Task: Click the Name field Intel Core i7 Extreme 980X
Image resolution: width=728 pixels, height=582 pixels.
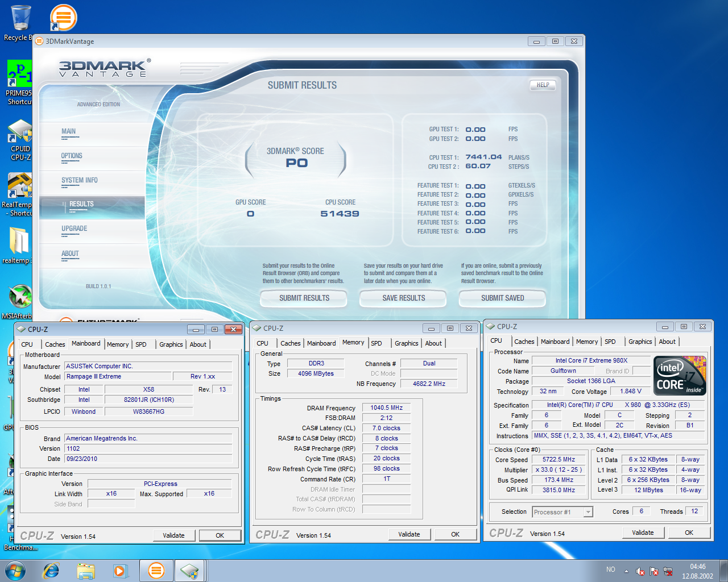Action: pos(591,360)
